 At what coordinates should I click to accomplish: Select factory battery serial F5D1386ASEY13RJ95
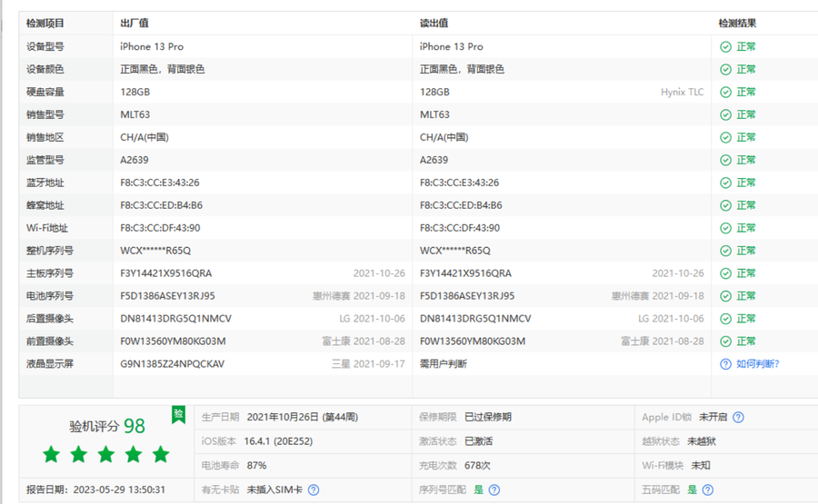click(167, 296)
